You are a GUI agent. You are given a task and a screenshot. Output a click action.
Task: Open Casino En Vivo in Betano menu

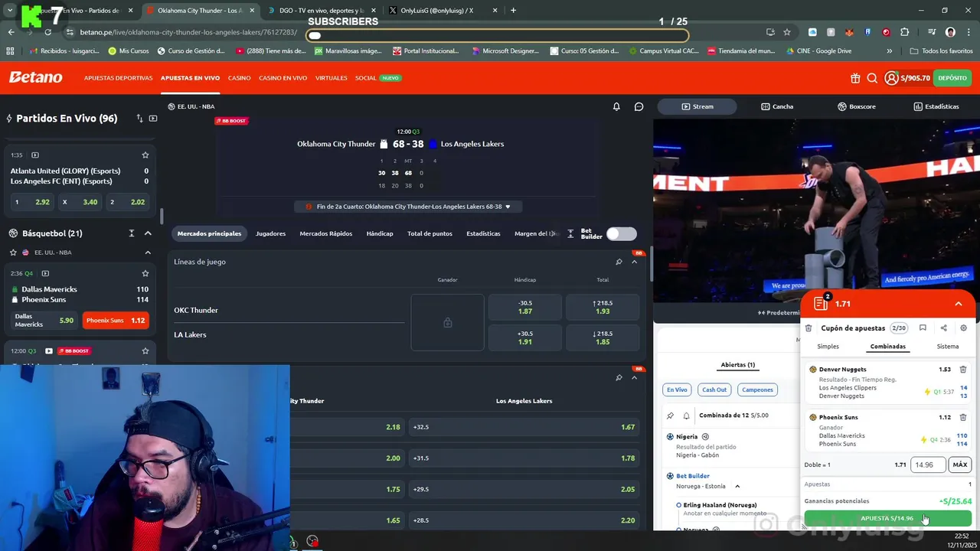(x=283, y=78)
